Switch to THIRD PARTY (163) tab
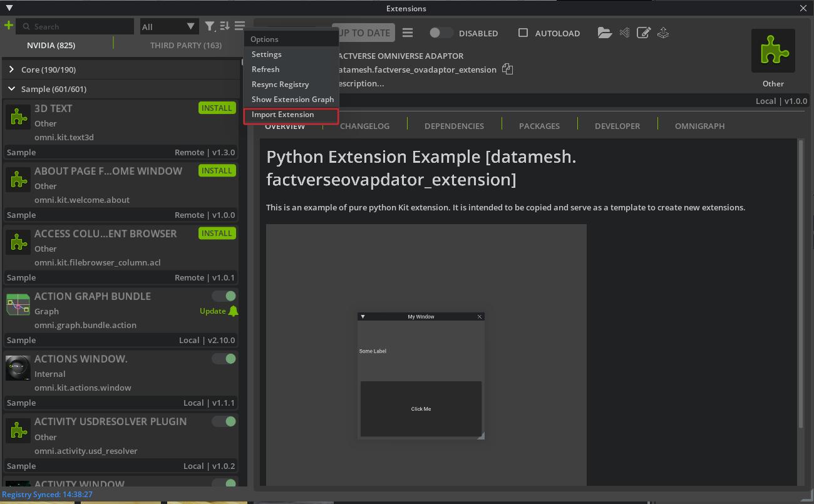Screen dimensions: 814x504 point(186,45)
